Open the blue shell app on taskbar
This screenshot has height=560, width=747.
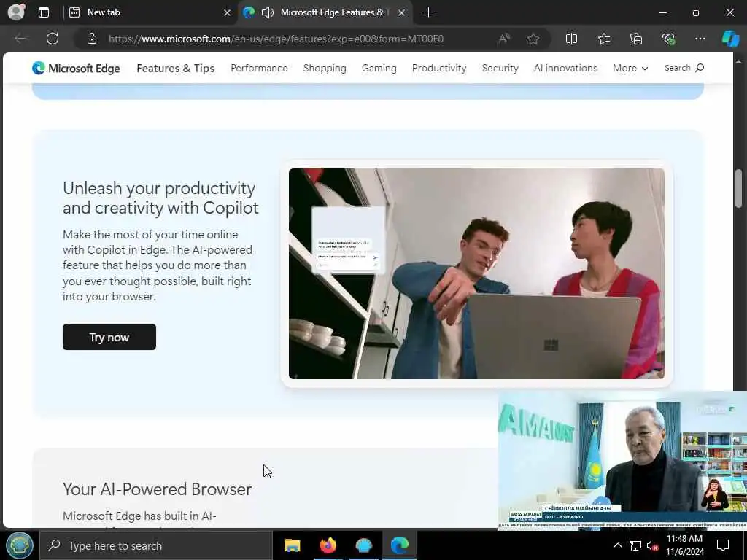(364, 545)
